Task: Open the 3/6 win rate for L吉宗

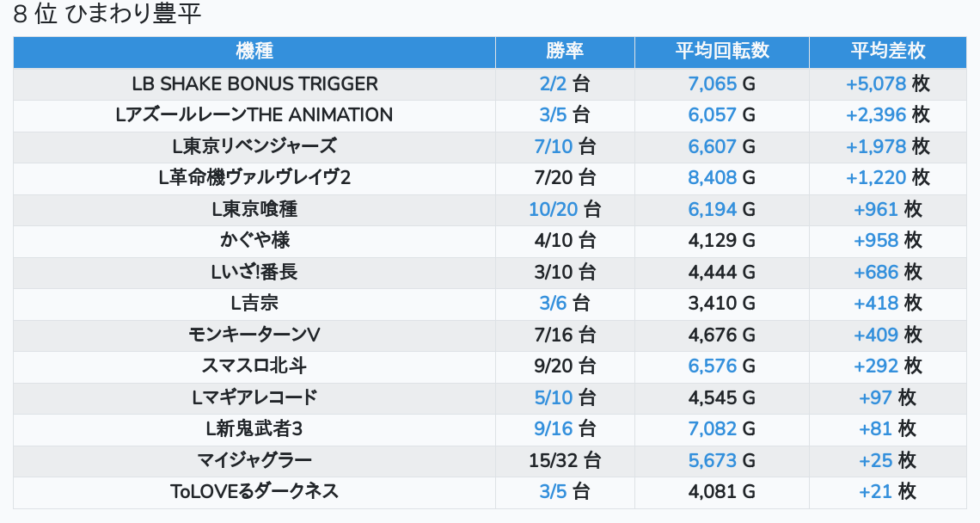Action: 554,304
